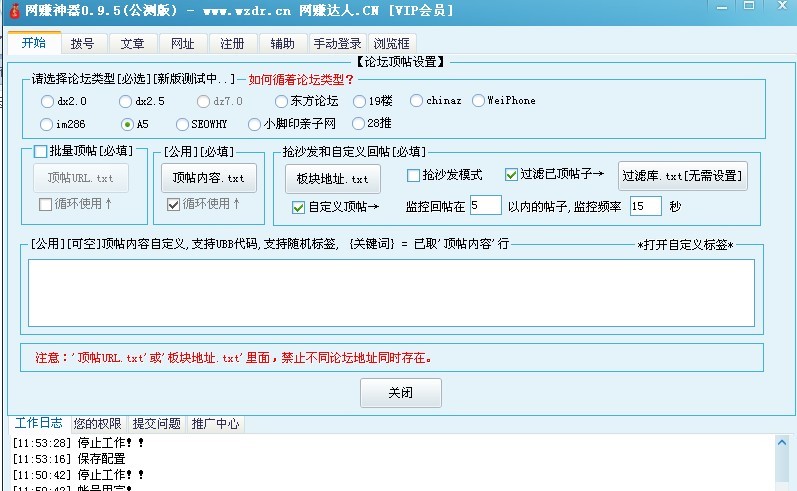Image resolution: width=797 pixels, height=491 pixels.
Task: Click the 顶帖内容.txt button
Action: pyautogui.click(x=208, y=178)
